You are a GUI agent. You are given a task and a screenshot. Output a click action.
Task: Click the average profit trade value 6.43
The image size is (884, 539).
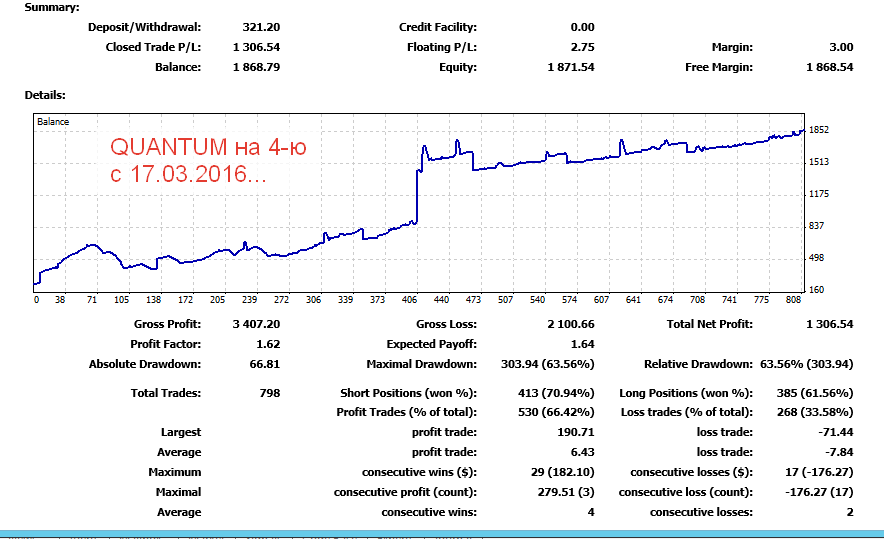(x=582, y=452)
